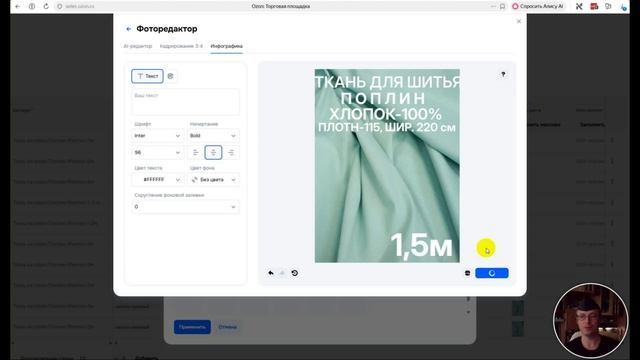Click the Применить button in the background dialog

192,327
